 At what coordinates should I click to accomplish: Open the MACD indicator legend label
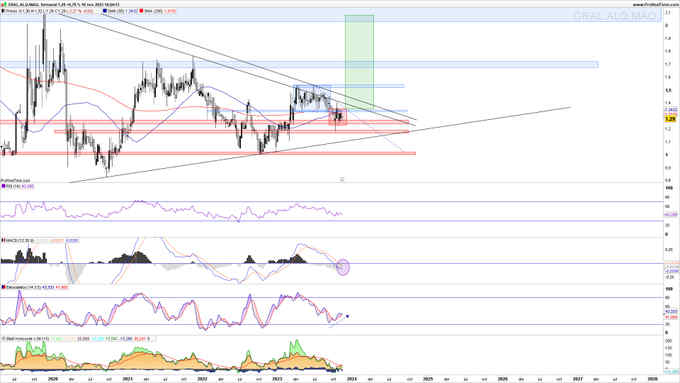point(20,240)
